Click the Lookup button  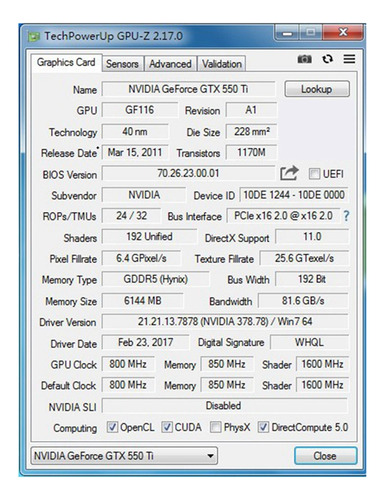click(317, 89)
